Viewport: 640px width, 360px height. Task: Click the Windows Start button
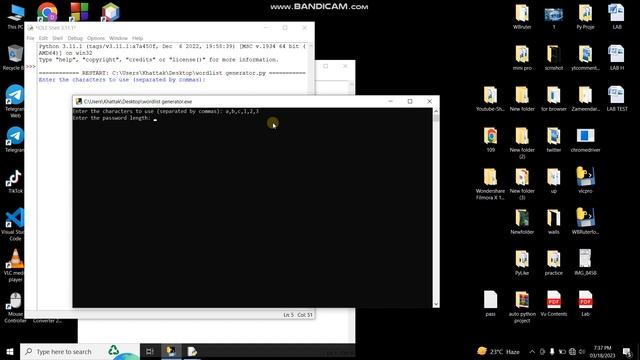tap(10, 351)
